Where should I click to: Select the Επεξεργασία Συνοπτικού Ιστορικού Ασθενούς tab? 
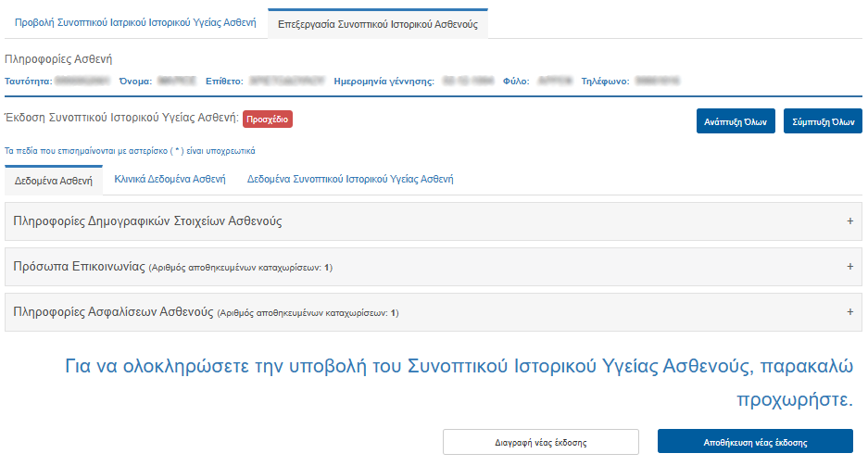tap(378, 24)
